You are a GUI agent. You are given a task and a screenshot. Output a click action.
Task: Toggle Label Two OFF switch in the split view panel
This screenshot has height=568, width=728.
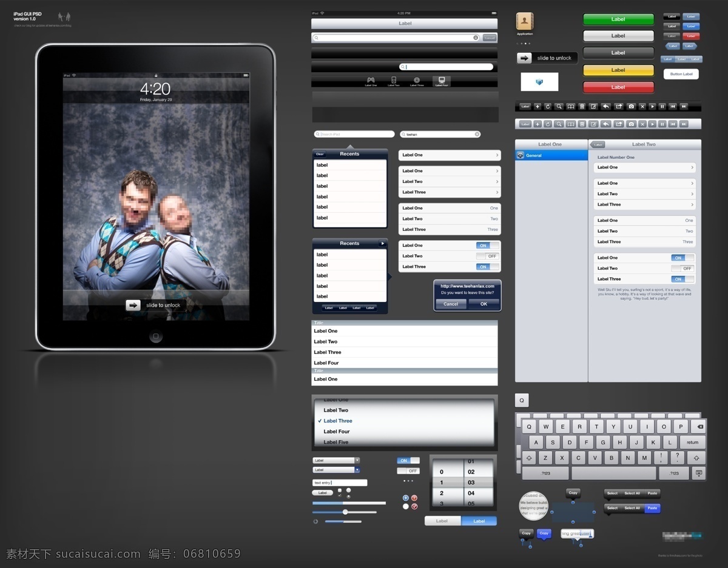(682, 269)
